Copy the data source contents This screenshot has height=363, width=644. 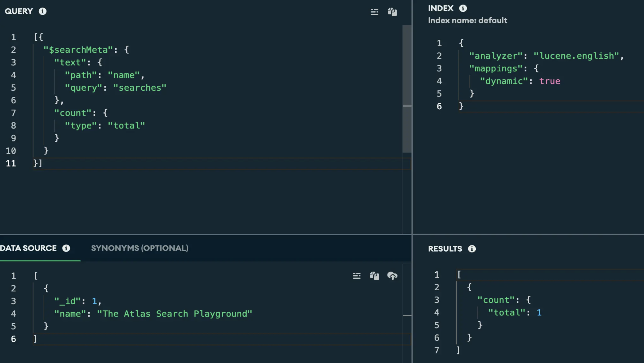[374, 276]
